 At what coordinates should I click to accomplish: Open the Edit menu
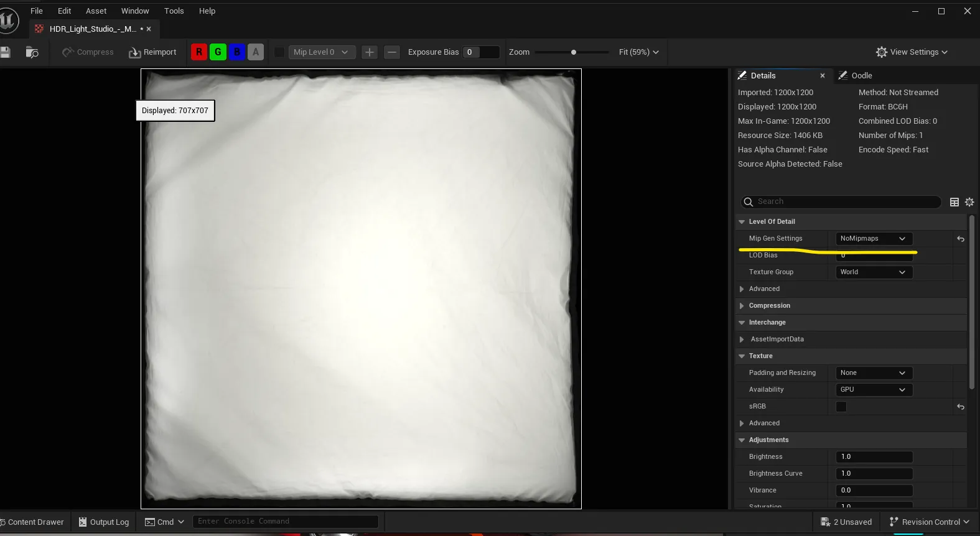point(65,11)
